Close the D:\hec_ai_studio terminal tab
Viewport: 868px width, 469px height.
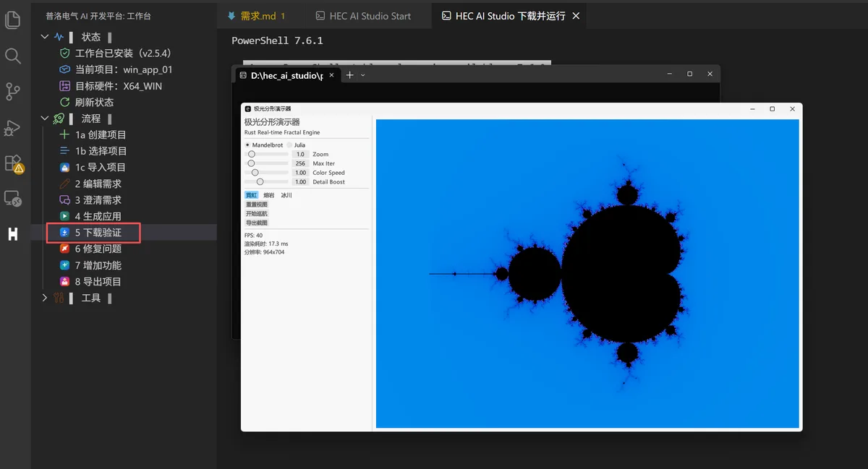click(332, 75)
